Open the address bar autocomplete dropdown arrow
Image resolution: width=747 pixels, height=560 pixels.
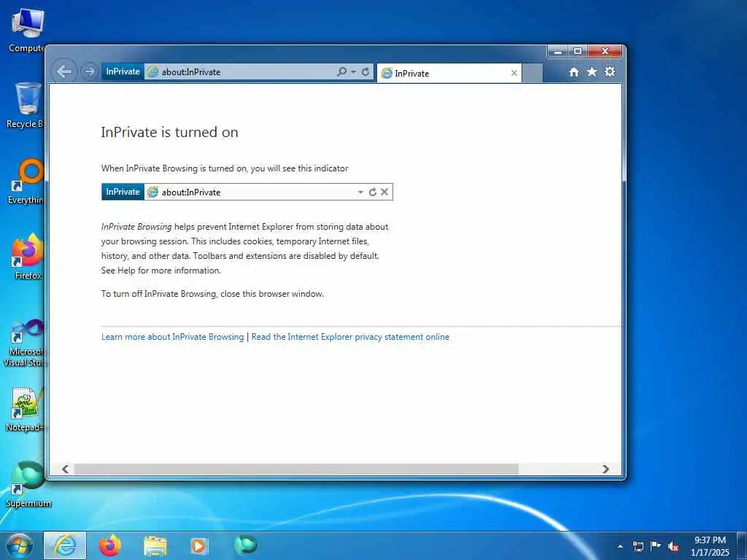pyautogui.click(x=354, y=71)
